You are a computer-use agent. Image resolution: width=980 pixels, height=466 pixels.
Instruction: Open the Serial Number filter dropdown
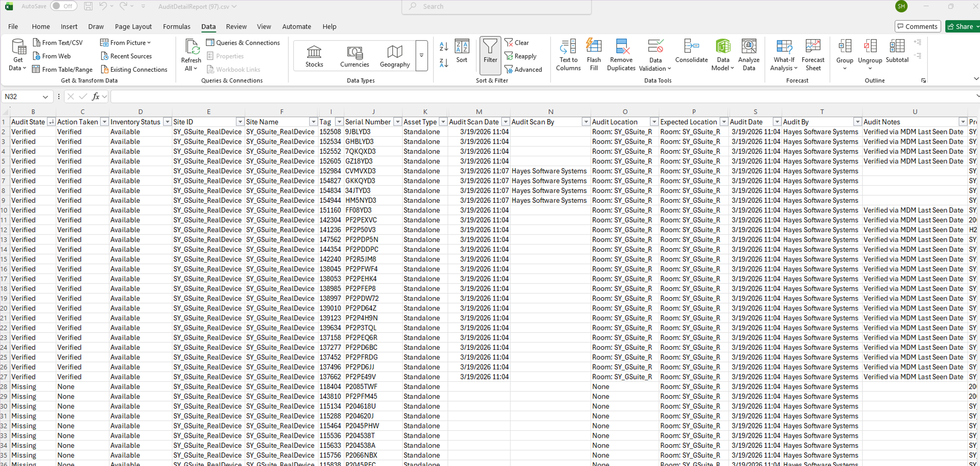[x=397, y=122]
